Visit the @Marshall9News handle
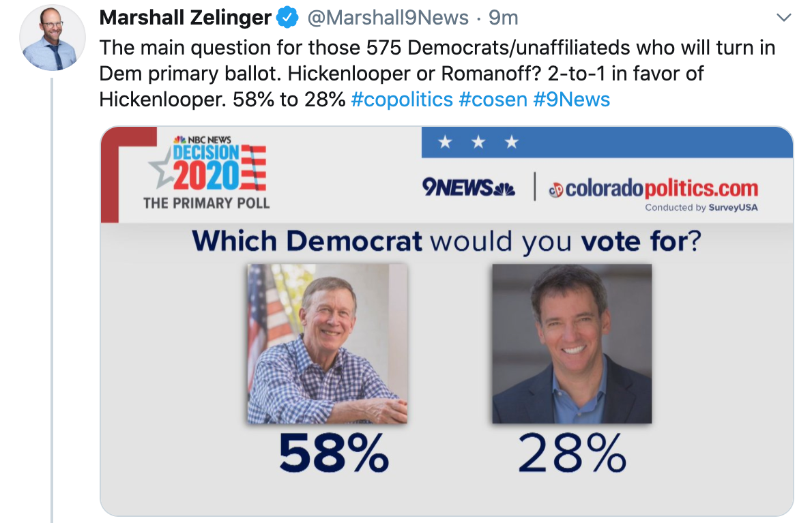 388,18
